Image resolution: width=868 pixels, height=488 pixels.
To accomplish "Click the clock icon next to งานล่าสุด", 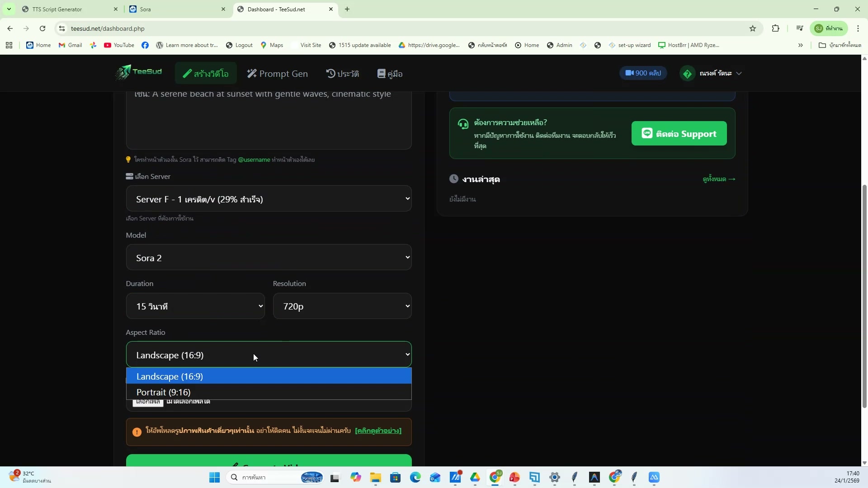I will (453, 178).
